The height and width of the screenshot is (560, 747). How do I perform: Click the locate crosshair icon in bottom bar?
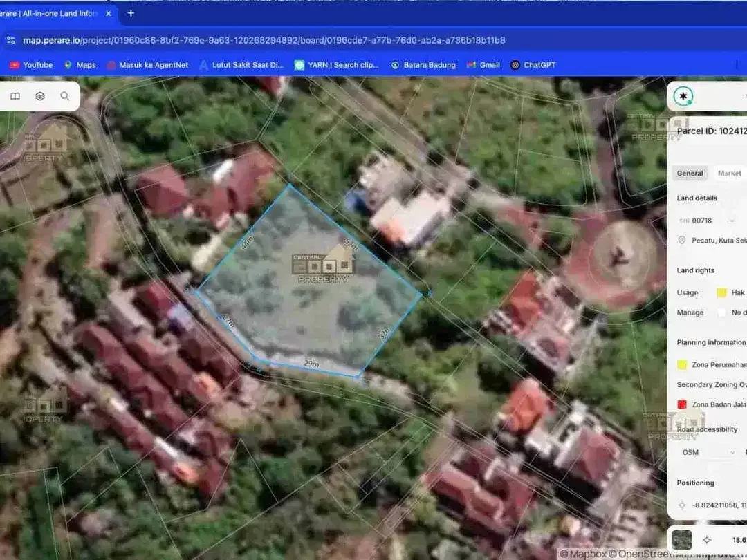[x=707, y=539]
